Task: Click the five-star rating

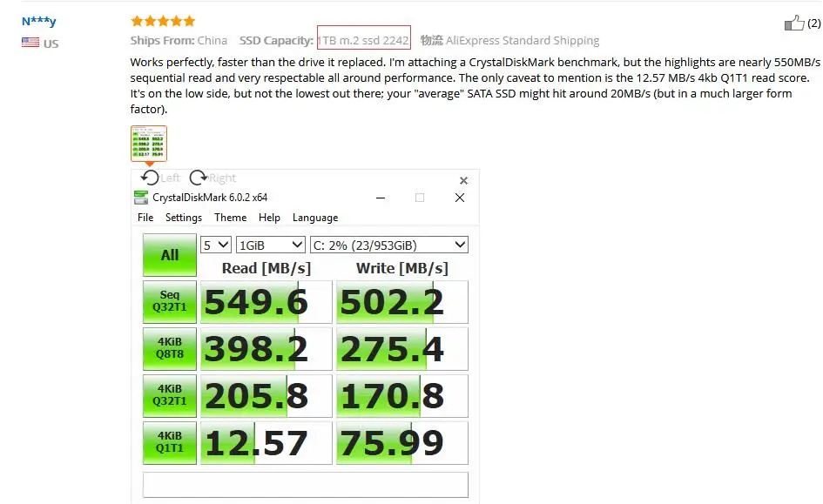Action: tap(163, 21)
